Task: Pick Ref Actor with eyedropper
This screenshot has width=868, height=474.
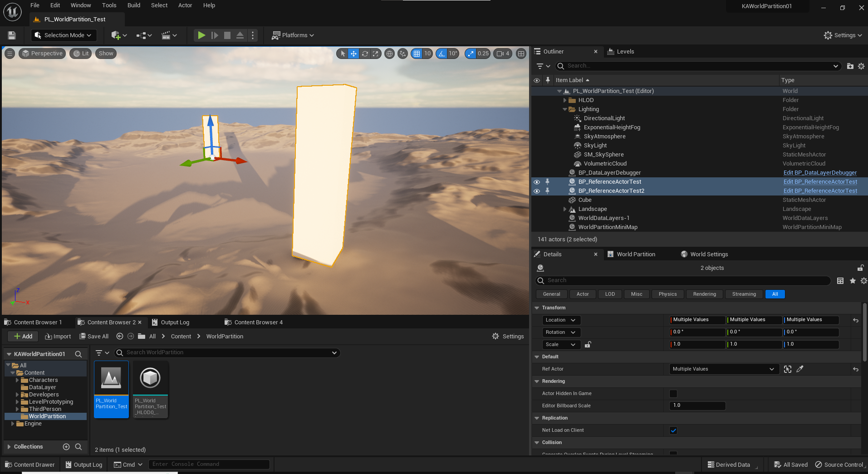Action: (800, 369)
